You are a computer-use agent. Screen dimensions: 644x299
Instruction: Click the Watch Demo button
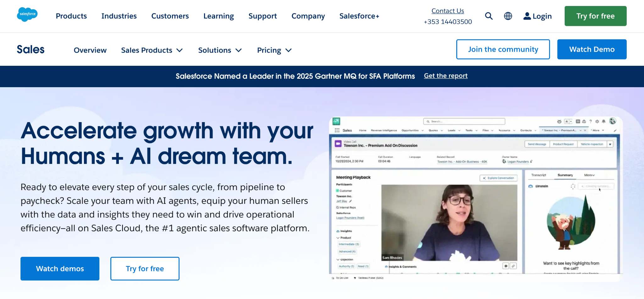(x=592, y=49)
